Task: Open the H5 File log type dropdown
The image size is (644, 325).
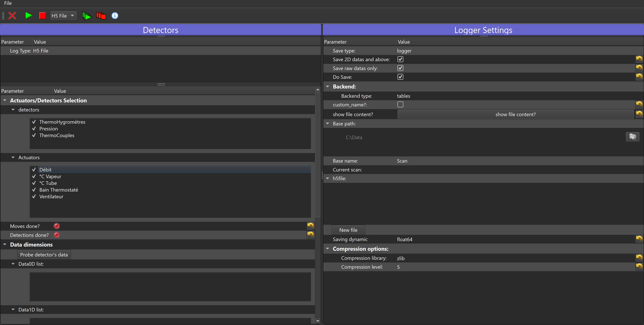Action: [63, 16]
